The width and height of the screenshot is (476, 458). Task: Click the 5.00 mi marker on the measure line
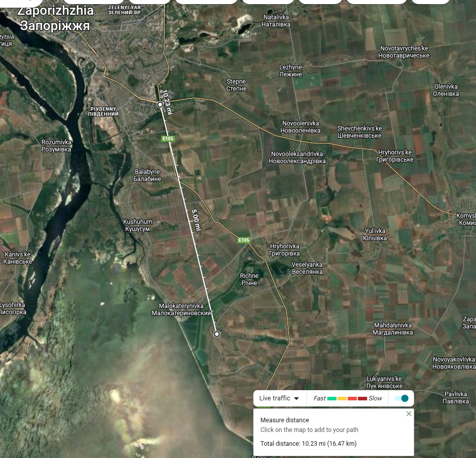coord(196,220)
